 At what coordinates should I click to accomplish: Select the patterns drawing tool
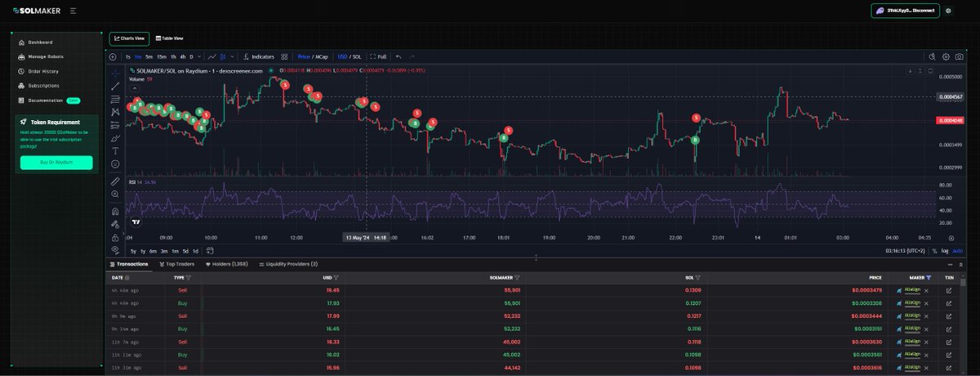pyautogui.click(x=115, y=111)
